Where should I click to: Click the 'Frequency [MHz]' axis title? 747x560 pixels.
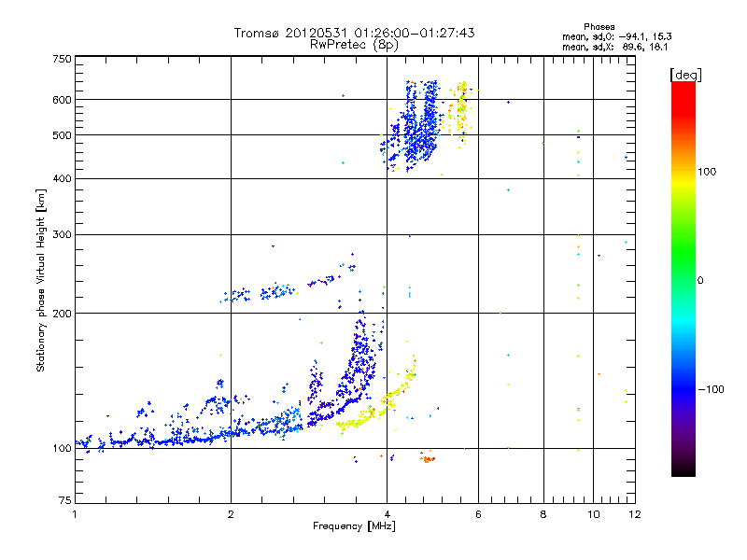354,526
